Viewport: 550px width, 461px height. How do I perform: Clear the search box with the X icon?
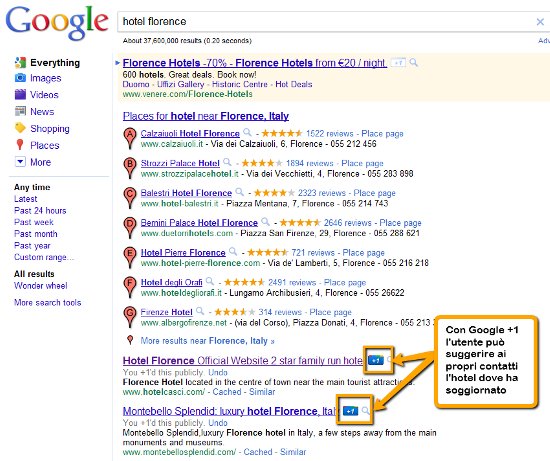[540, 22]
